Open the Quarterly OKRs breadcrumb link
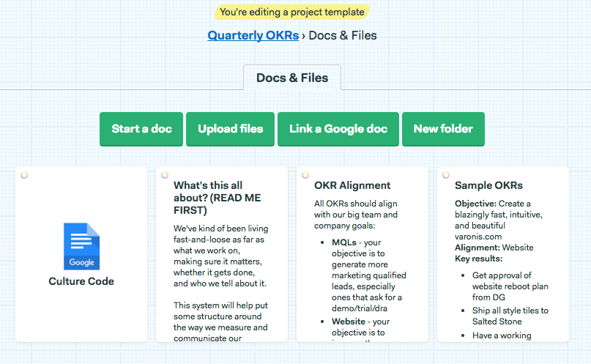 [x=253, y=35]
